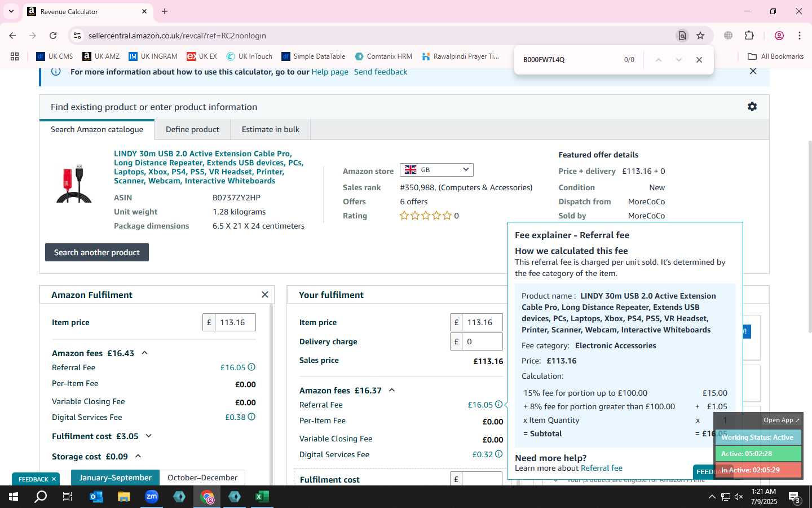This screenshot has width=812, height=508.
Task: Show hidden system tray icons
Action: 712,497
